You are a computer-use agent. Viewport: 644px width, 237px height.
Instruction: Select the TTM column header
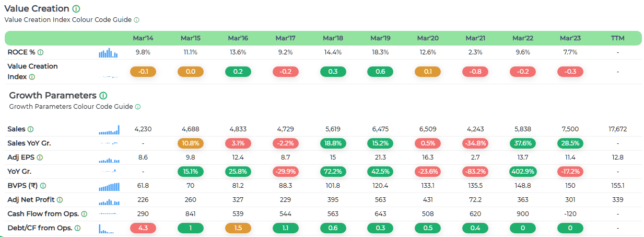tap(617, 38)
